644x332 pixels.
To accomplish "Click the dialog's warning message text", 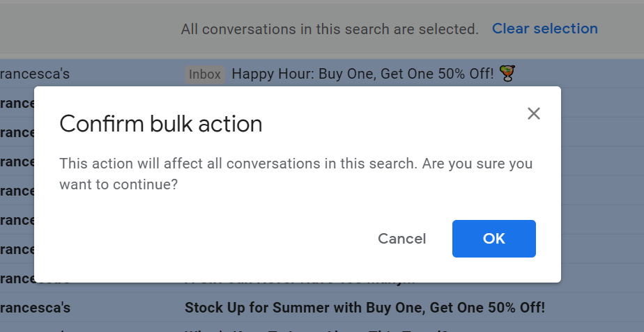I will (x=296, y=174).
